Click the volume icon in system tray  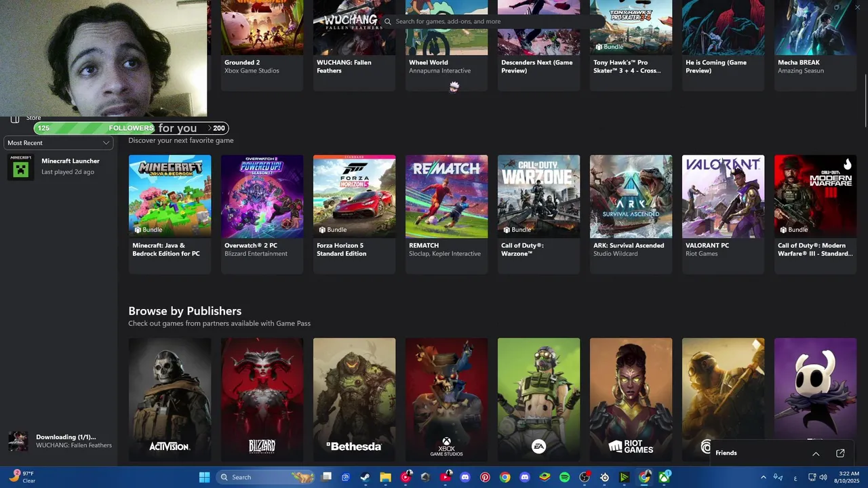click(823, 477)
